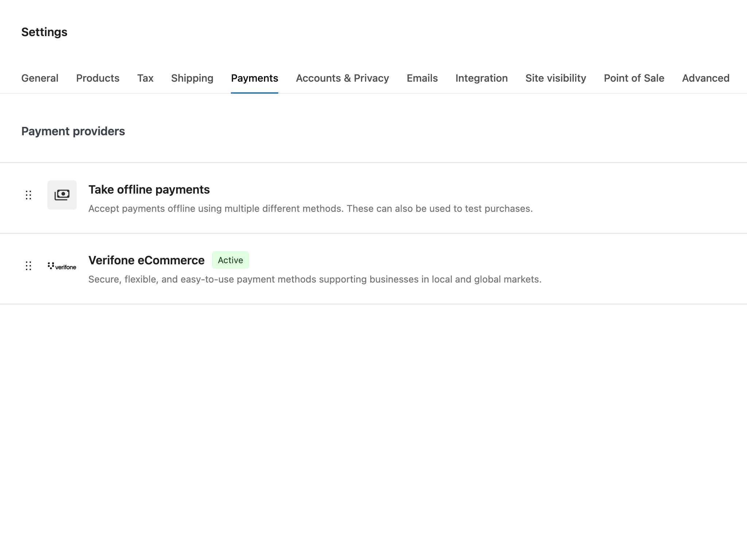Screen dimensions: 747x560
Task: Click the Payment providers section heading
Action: [73, 131]
